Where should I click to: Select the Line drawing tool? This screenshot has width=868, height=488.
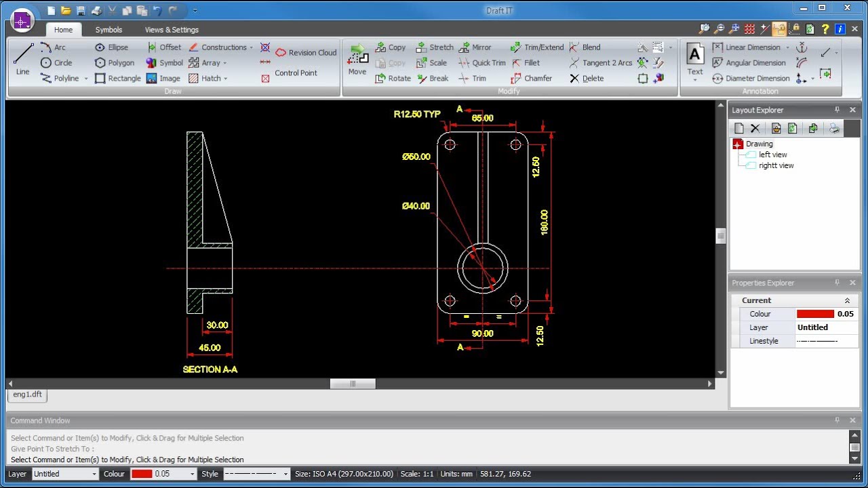23,59
